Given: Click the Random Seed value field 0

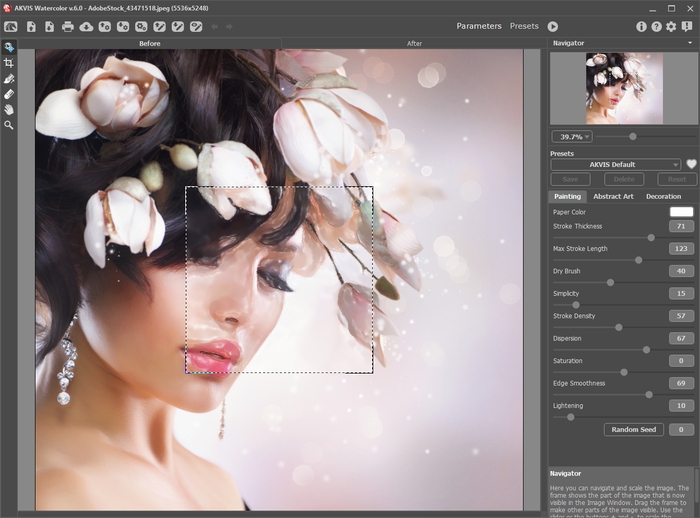Looking at the screenshot, I should (681, 430).
